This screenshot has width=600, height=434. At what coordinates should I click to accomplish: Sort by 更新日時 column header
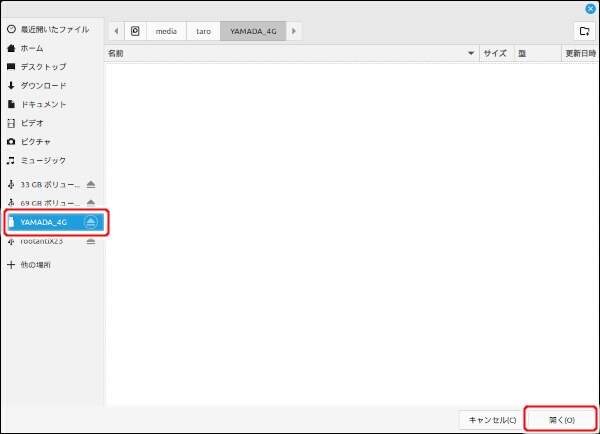[x=579, y=54]
